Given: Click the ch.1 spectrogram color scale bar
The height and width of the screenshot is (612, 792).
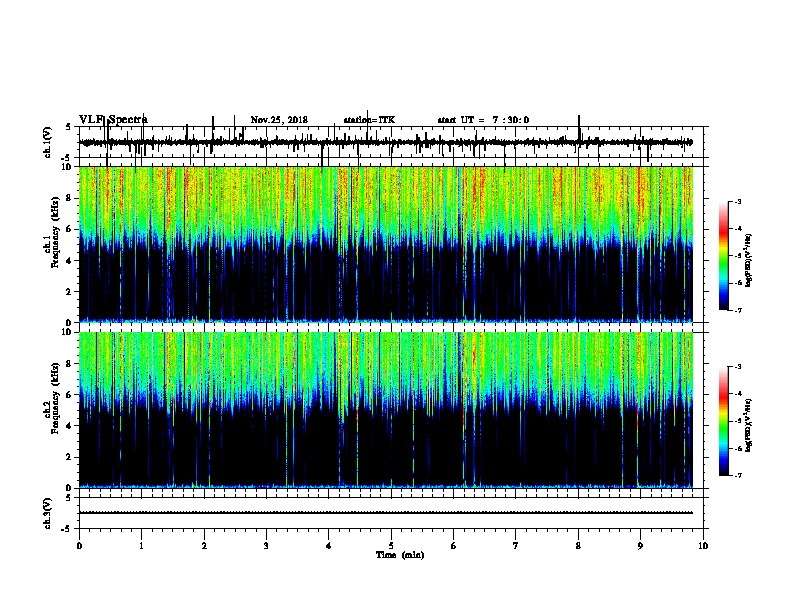Looking at the screenshot, I should tap(724, 256).
